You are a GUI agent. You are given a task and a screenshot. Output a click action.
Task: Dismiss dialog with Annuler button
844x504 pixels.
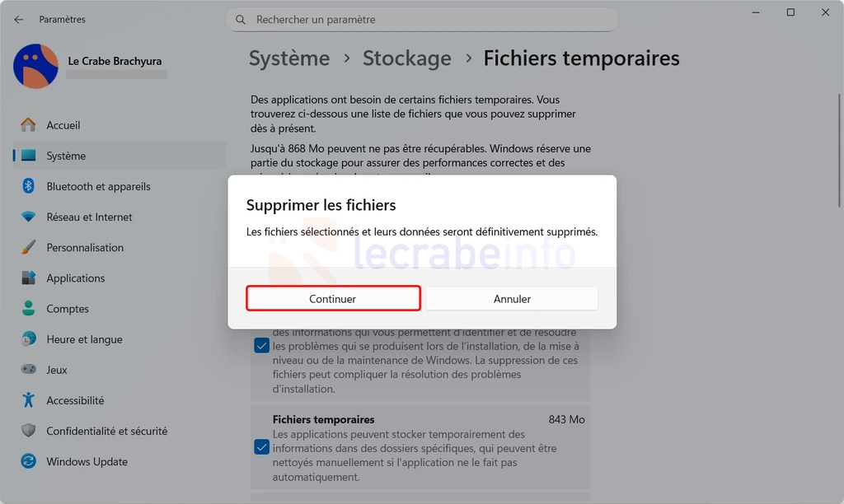512,298
